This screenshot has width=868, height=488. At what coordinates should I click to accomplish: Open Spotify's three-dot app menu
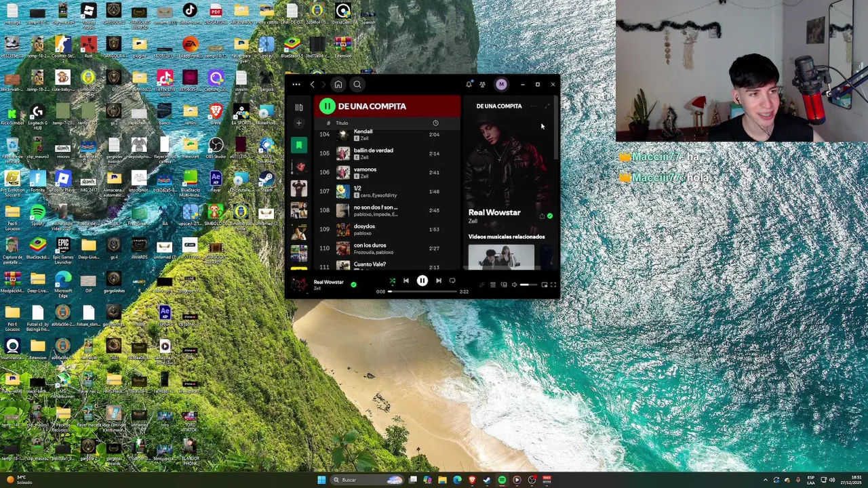[x=296, y=85]
